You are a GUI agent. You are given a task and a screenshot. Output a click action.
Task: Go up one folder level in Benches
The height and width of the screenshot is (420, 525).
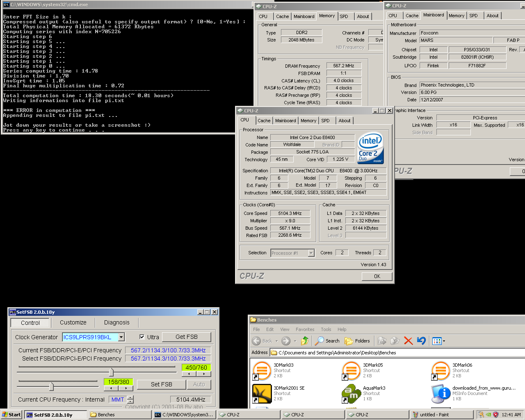click(304, 341)
